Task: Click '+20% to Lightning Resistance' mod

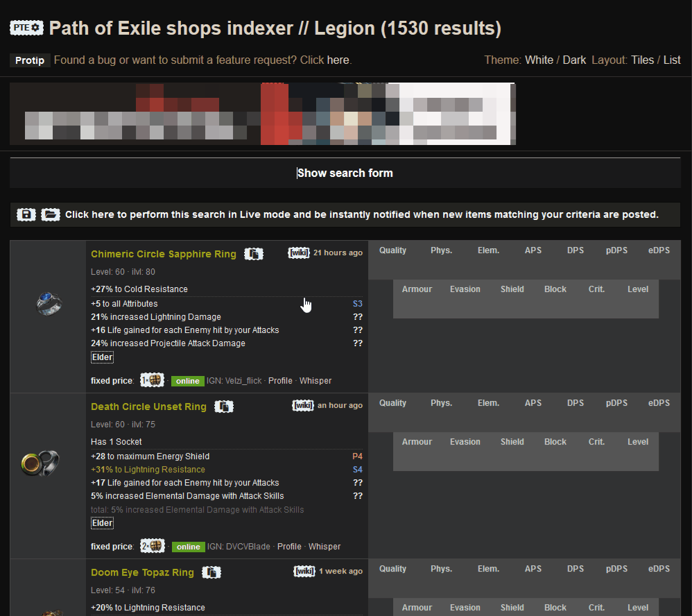Action: tap(148, 608)
